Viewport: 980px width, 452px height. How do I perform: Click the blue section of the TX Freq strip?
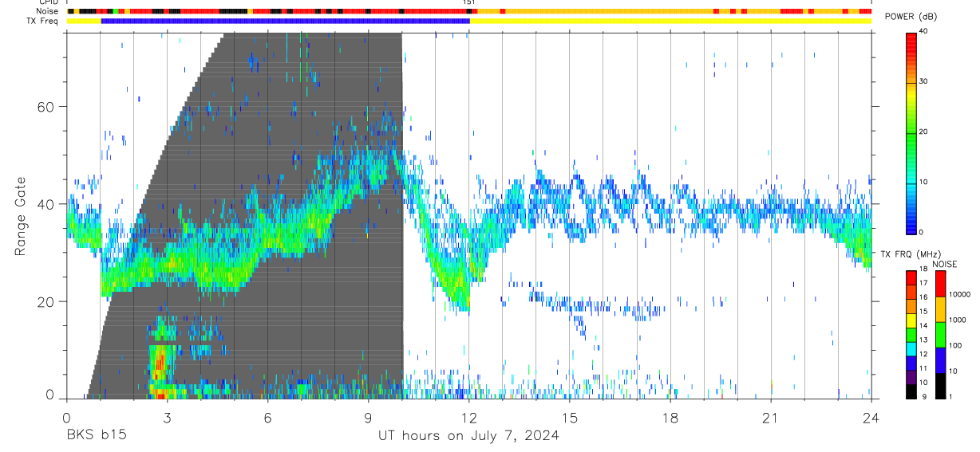(x=286, y=21)
